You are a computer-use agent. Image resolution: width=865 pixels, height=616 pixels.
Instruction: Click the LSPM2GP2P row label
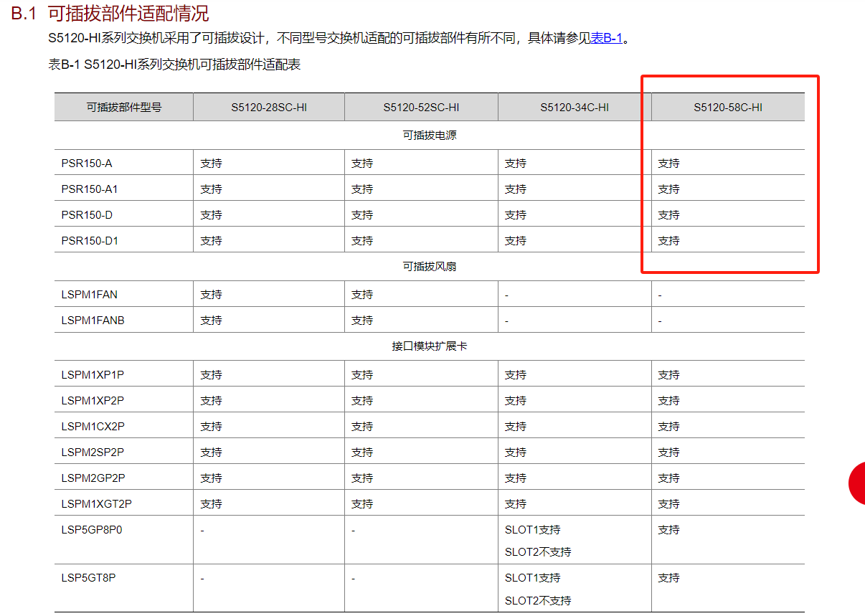[x=93, y=478]
